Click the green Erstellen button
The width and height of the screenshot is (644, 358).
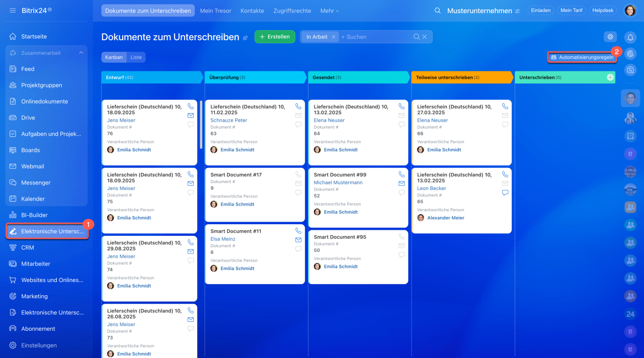click(x=275, y=37)
